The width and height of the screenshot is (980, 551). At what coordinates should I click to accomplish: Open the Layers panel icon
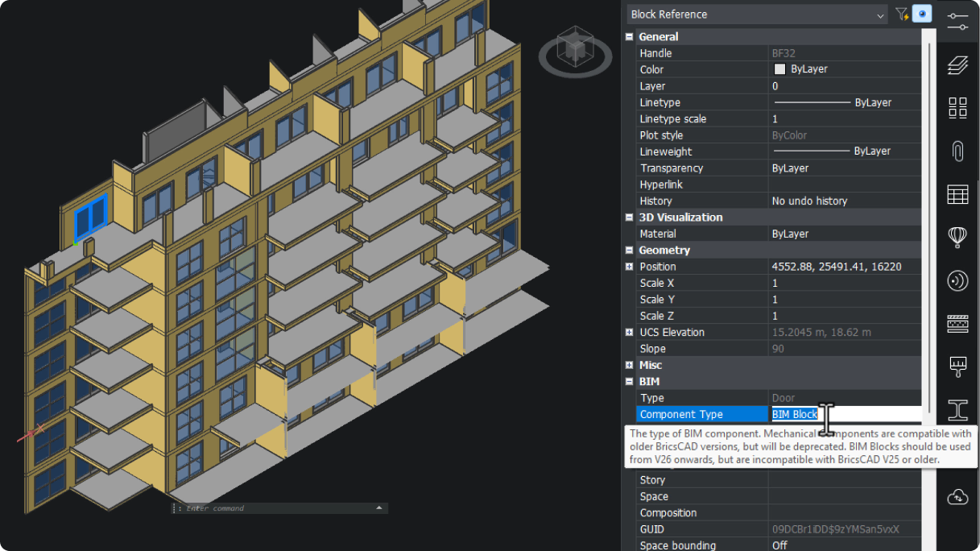click(957, 64)
